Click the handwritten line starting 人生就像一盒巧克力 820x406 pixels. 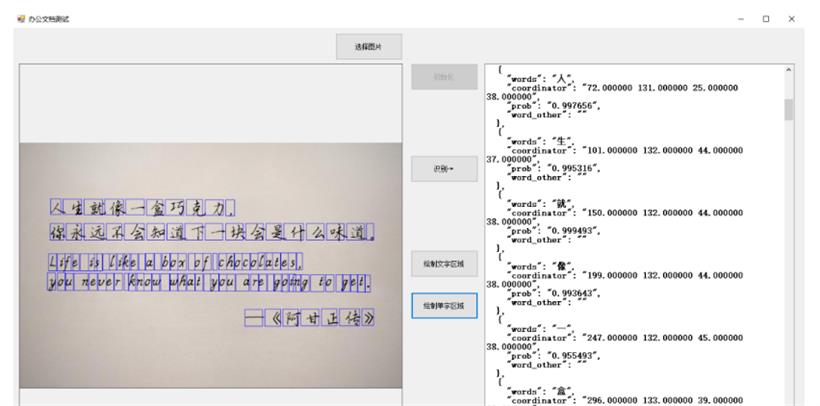(142, 207)
